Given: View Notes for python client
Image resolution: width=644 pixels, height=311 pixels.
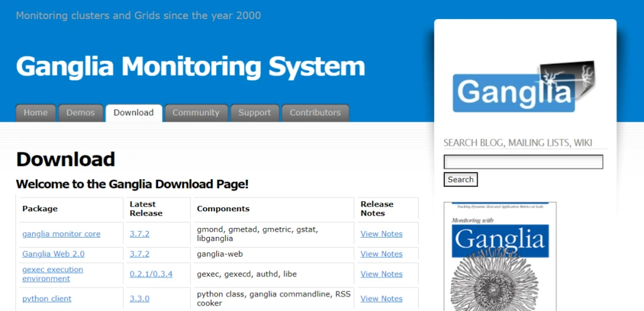Looking at the screenshot, I should point(382,298).
